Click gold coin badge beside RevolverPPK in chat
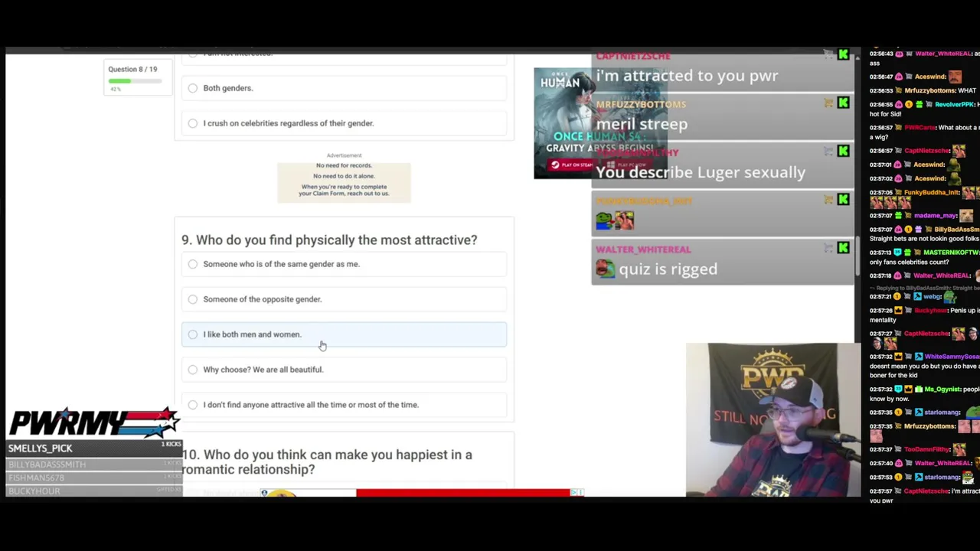Viewport: 980px width, 551px height. (x=910, y=105)
